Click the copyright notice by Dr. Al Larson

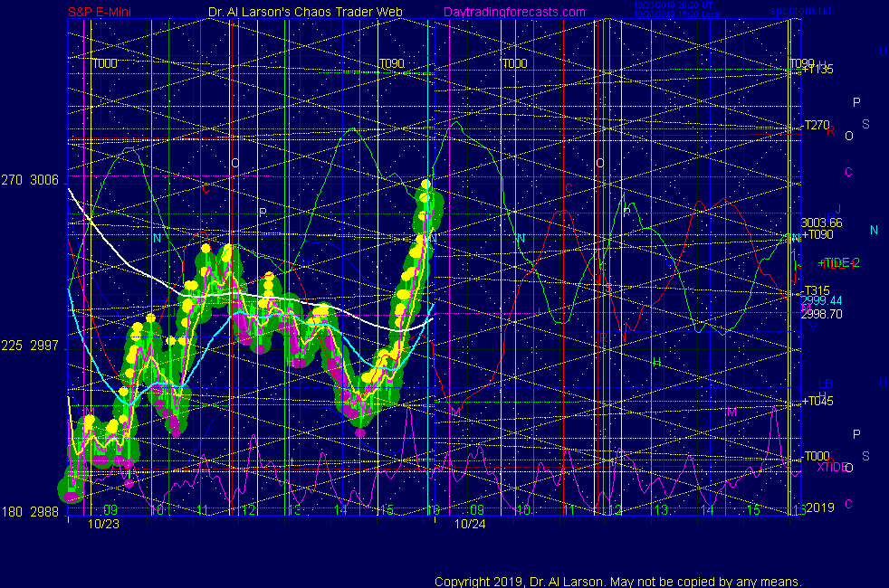618,582
